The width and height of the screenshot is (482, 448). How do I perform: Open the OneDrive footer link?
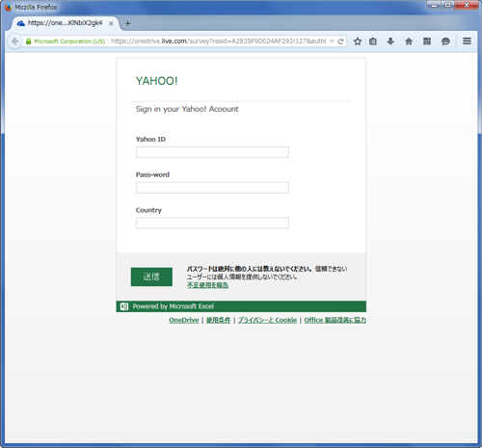184,320
